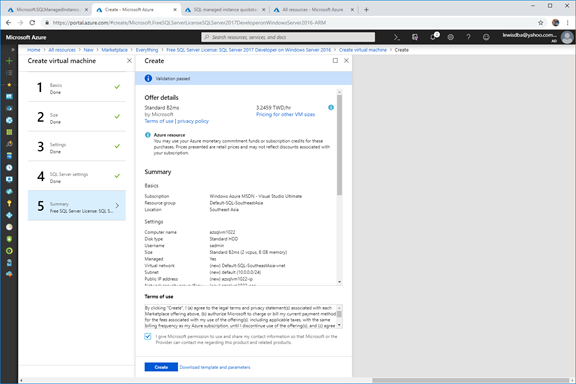Open the cloud with orange arrow sidebar icon

(x=9, y=274)
